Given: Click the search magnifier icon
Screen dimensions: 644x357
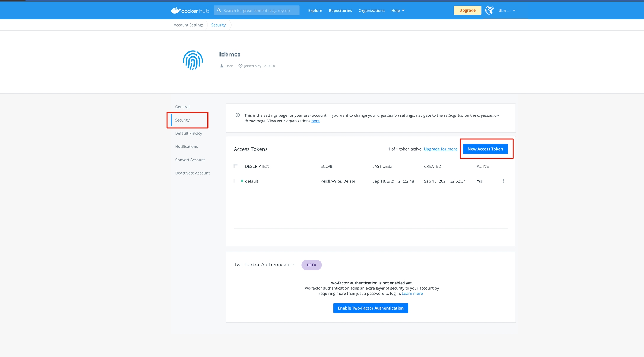Looking at the screenshot, I should [x=219, y=10].
